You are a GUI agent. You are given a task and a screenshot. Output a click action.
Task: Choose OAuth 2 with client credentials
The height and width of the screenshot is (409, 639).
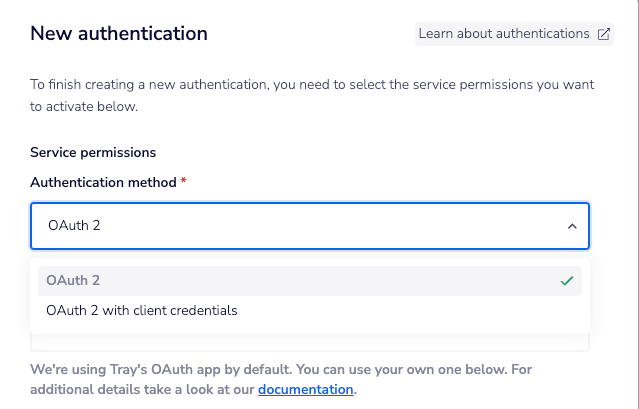[x=142, y=310]
